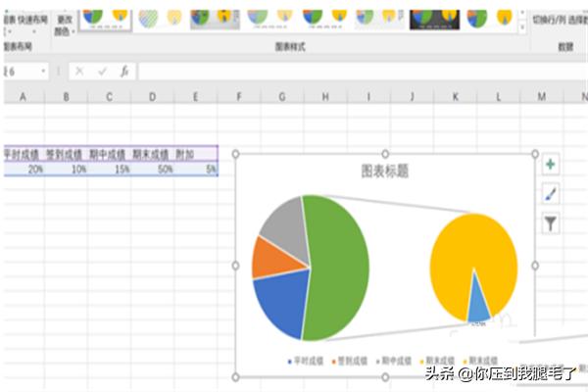
Task: Select the first chart style thumbnail
Action: pos(106,20)
